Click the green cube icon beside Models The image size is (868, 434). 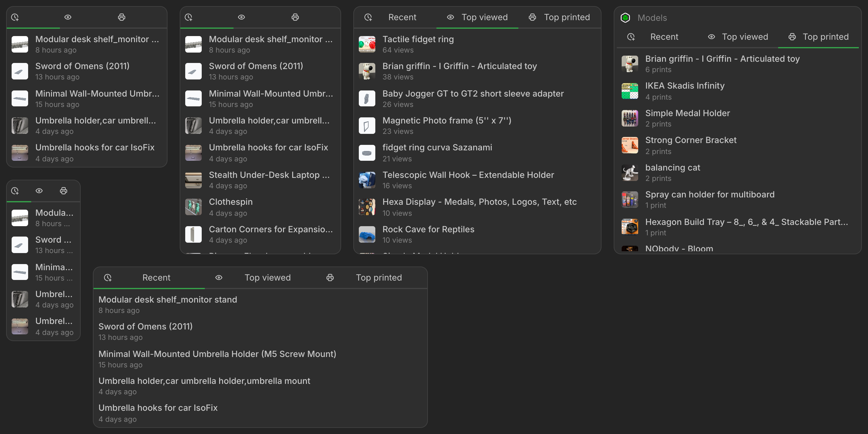pos(625,17)
